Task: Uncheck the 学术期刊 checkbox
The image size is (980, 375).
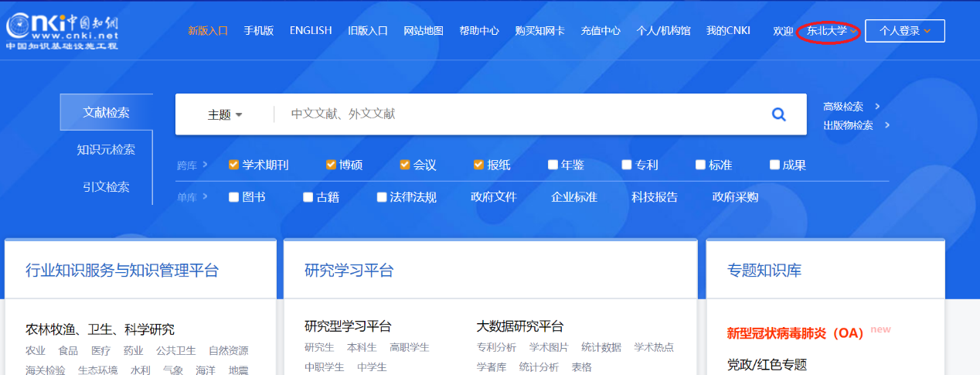Action: [x=233, y=165]
